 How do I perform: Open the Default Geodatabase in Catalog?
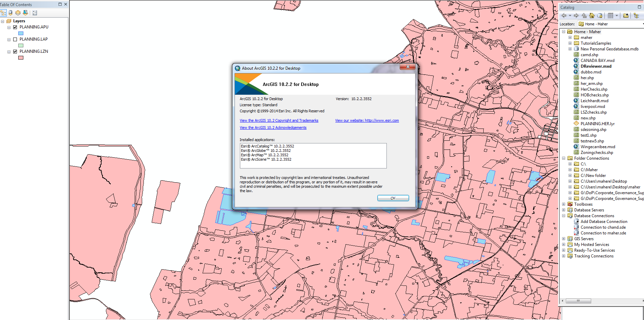tap(599, 15)
